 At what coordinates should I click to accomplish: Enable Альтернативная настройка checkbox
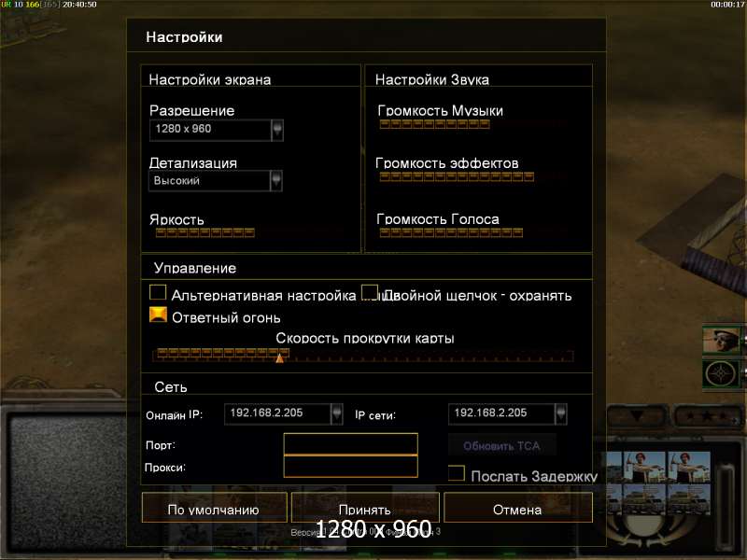[x=158, y=292]
